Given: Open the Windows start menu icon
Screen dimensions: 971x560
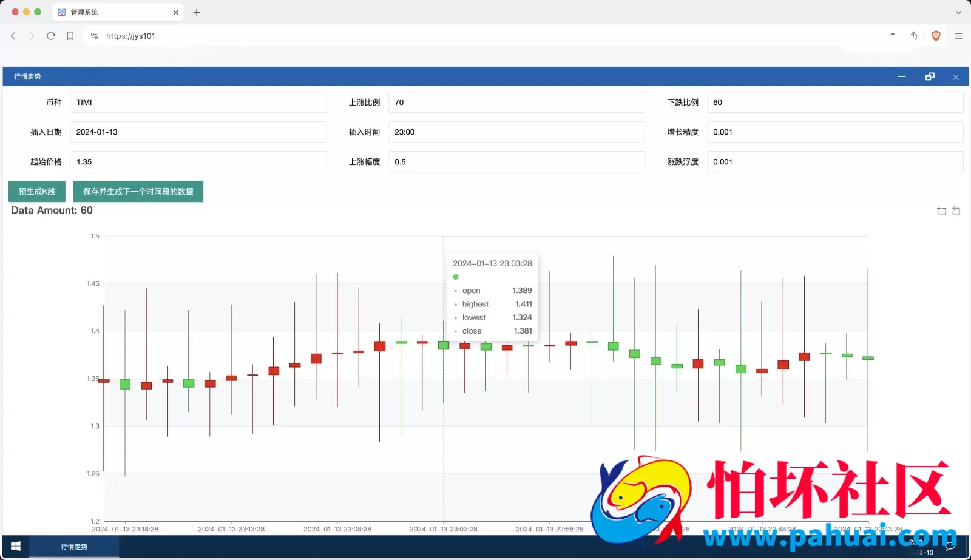Looking at the screenshot, I should tap(16, 547).
